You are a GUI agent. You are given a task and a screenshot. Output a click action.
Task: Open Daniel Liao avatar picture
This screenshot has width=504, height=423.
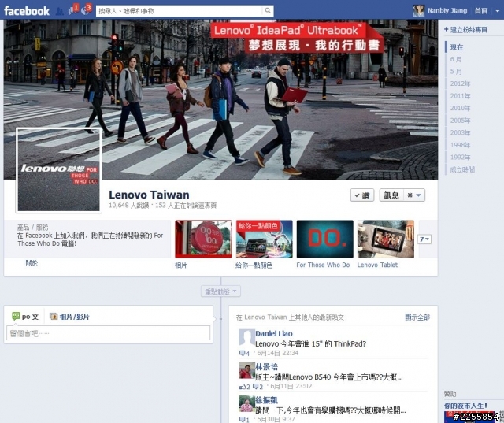click(246, 337)
